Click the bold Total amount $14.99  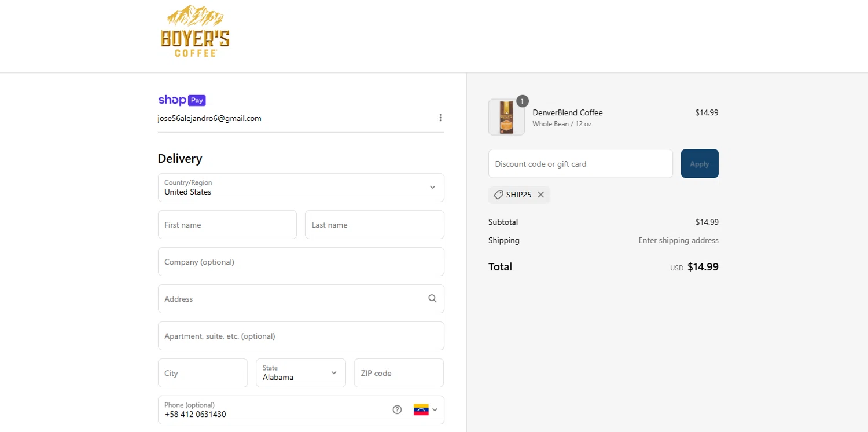[703, 267]
